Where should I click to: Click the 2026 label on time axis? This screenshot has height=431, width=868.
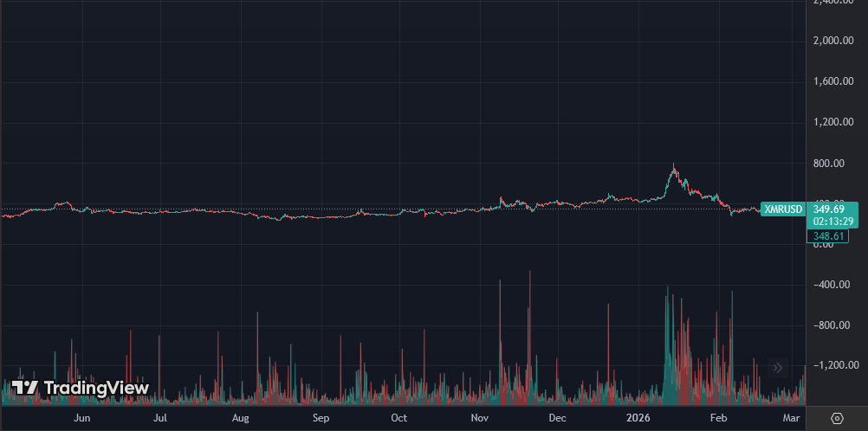pos(638,418)
